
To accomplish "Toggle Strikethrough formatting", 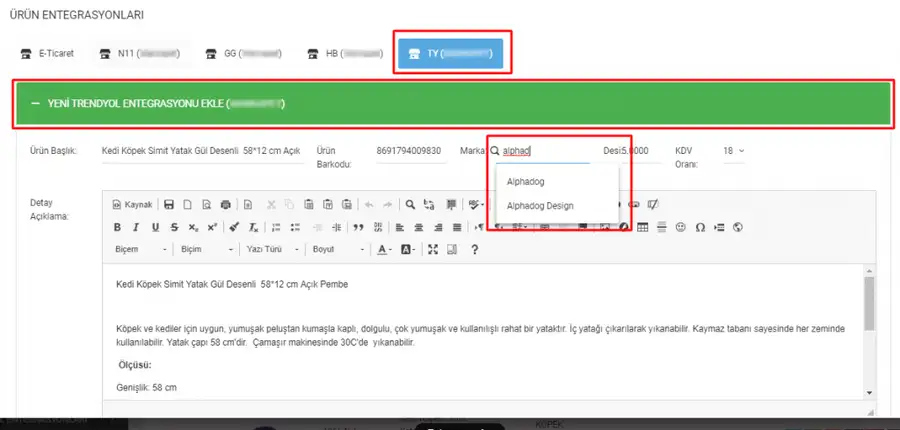I will click(174, 227).
